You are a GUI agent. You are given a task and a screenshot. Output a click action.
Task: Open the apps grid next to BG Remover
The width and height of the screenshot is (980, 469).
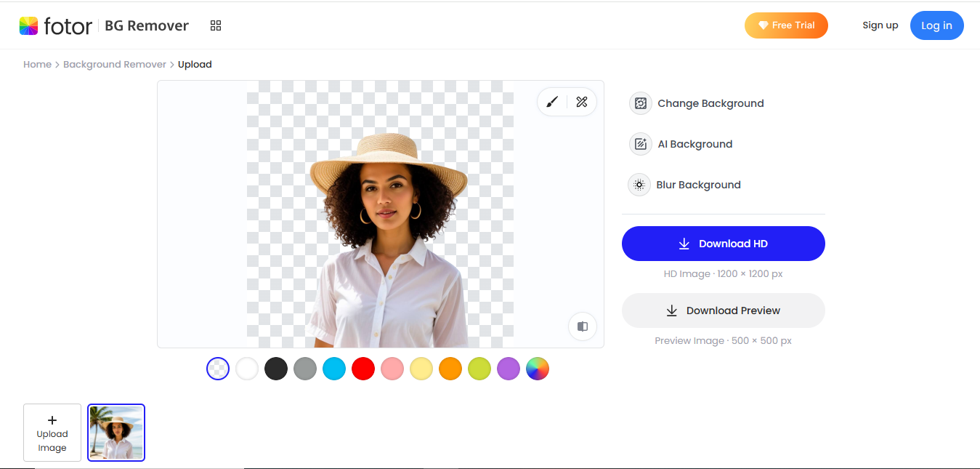click(215, 25)
